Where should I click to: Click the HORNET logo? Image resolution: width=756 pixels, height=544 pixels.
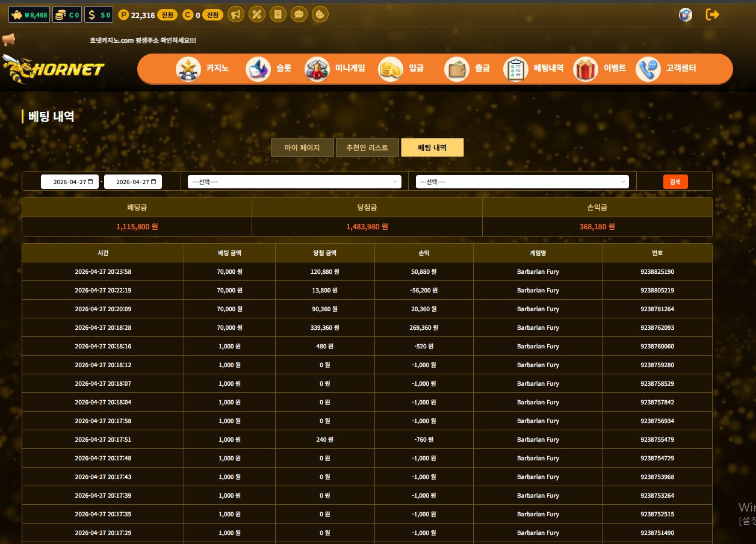53,69
